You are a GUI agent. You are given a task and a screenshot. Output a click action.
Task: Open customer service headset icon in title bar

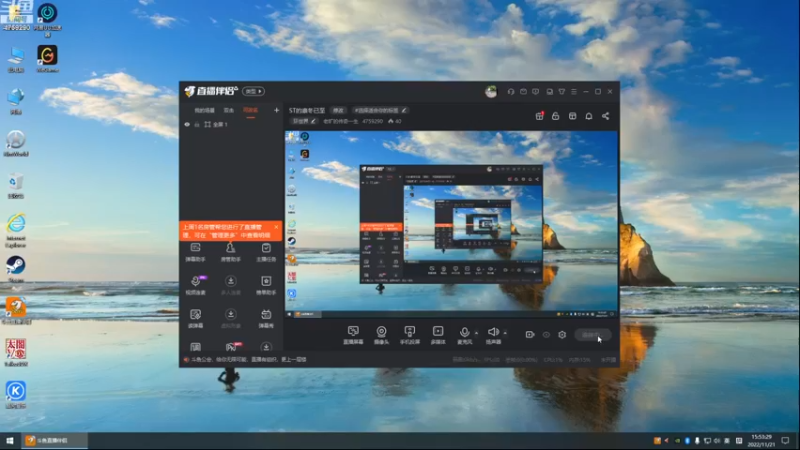point(511,91)
